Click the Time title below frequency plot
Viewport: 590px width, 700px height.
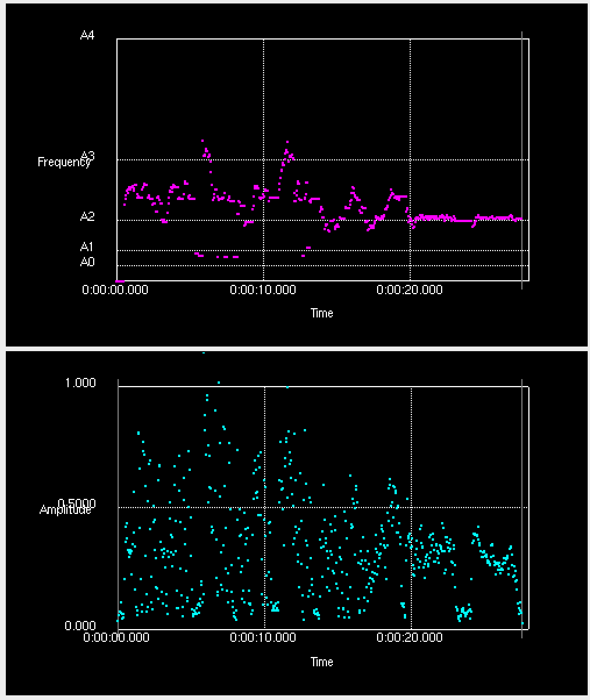[322, 313]
